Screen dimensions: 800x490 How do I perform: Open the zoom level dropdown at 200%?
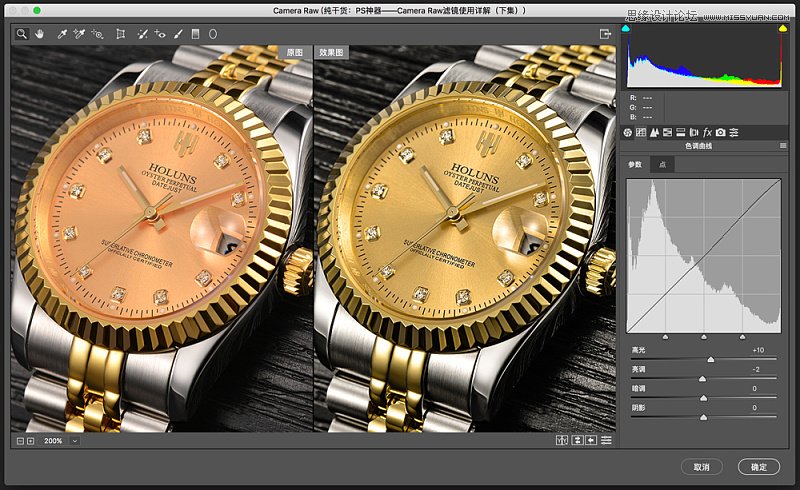75,441
